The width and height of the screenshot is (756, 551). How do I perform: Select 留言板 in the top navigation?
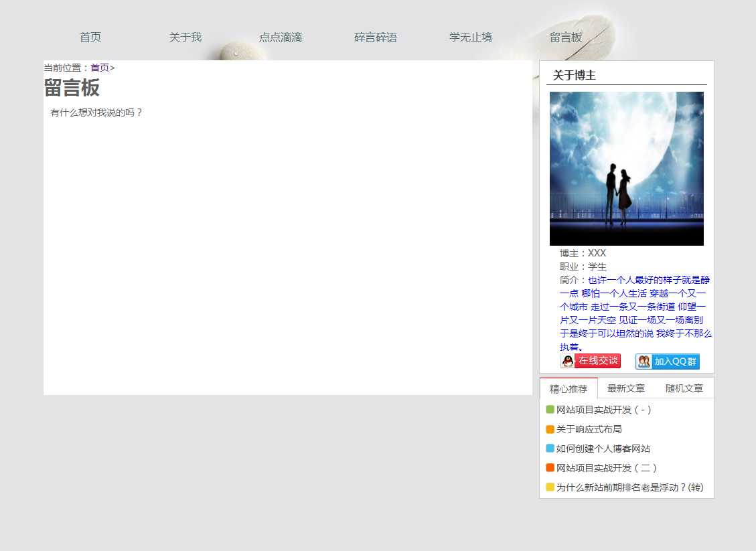pyautogui.click(x=566, y=37)
